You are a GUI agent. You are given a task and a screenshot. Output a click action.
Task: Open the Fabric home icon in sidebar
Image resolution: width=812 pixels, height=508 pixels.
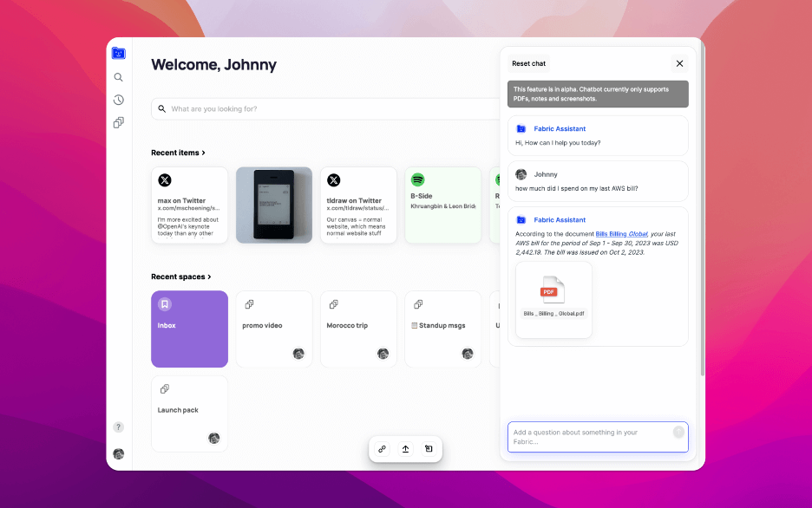[119, 53]
